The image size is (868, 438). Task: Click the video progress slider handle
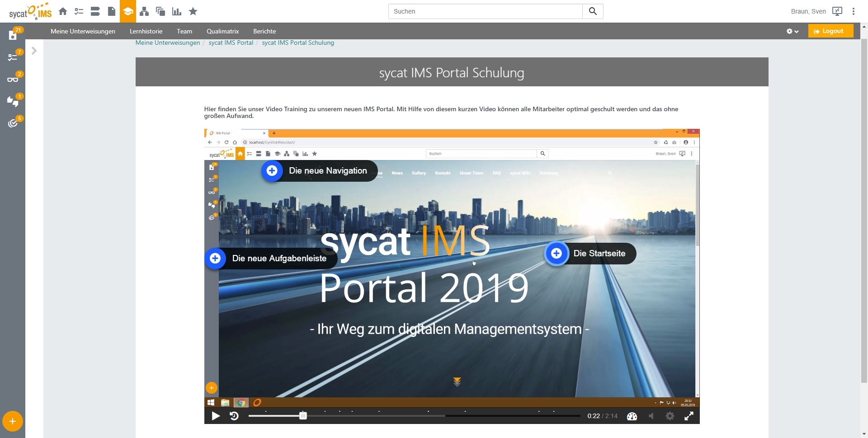click(303, 416)
